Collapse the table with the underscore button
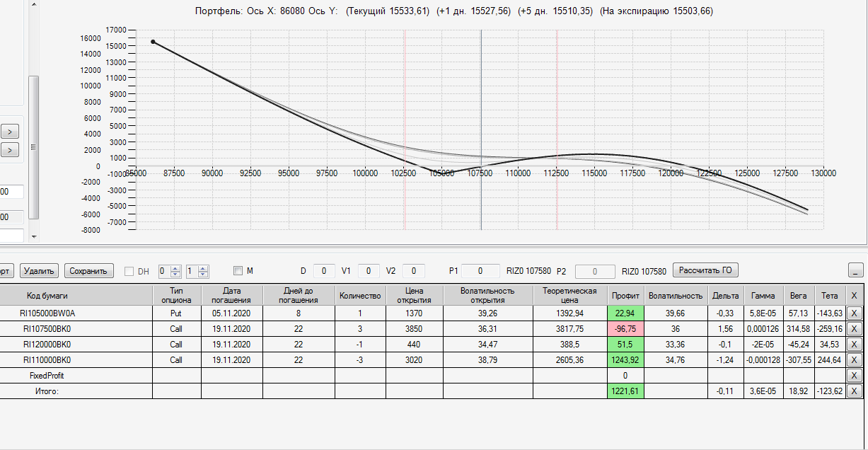This screenshot has width=868, height=450. click(x=855, y=271)
